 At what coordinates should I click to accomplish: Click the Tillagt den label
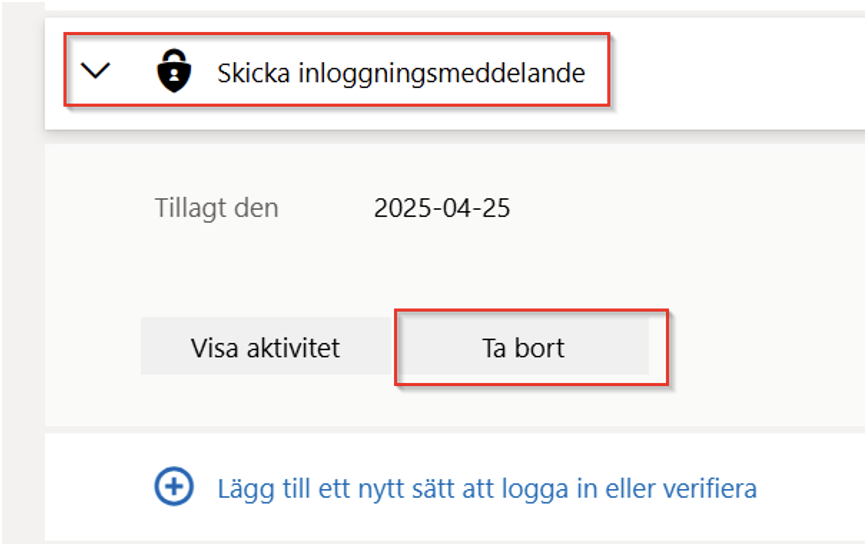(216, 209)
